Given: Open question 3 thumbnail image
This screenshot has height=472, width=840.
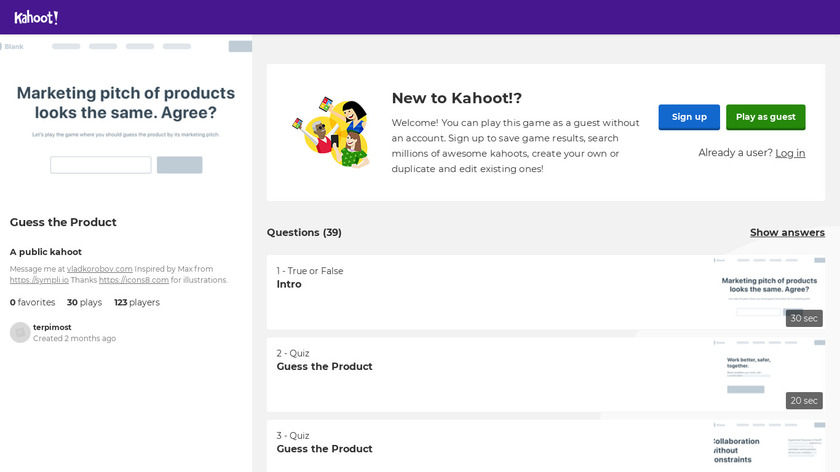Looking at the screenshot, I should [x=767, y=446].
